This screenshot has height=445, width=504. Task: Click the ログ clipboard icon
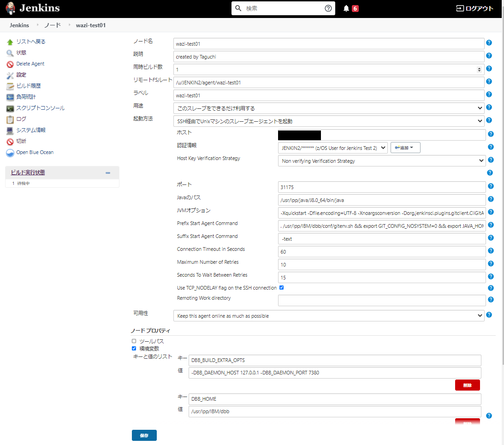click(x=10, y=119)
